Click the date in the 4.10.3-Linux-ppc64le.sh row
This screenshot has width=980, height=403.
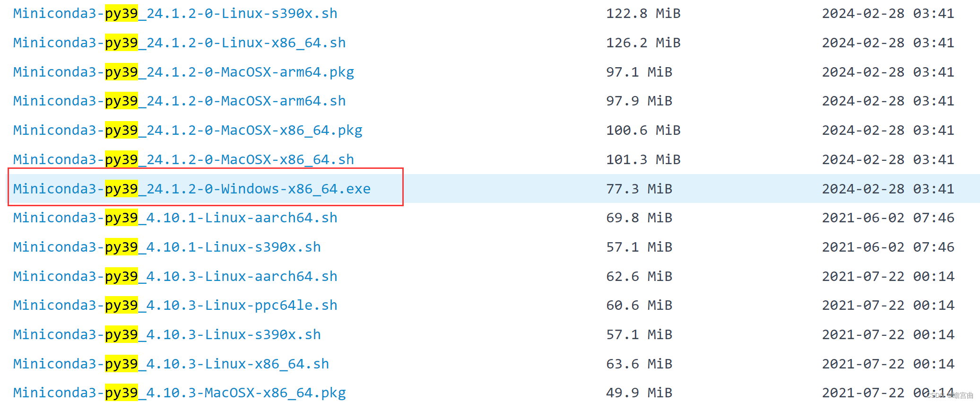click(x=888, y=306)
